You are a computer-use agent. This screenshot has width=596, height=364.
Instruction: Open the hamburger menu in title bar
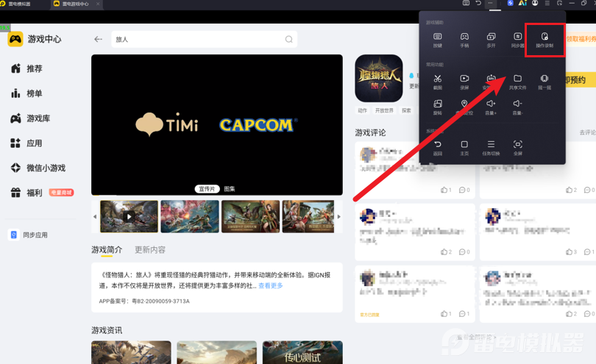pos(547,3)
